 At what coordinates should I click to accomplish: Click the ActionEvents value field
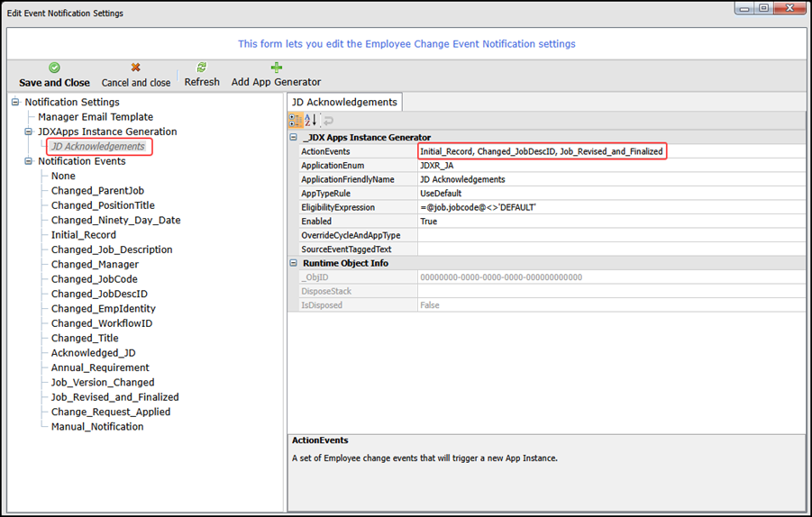[x=541, y=152]
